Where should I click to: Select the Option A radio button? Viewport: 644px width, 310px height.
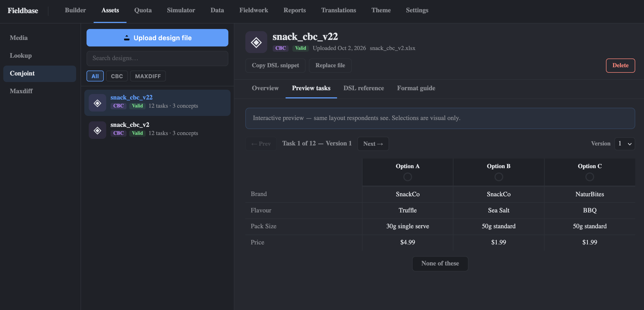click(x=407, y=177)
